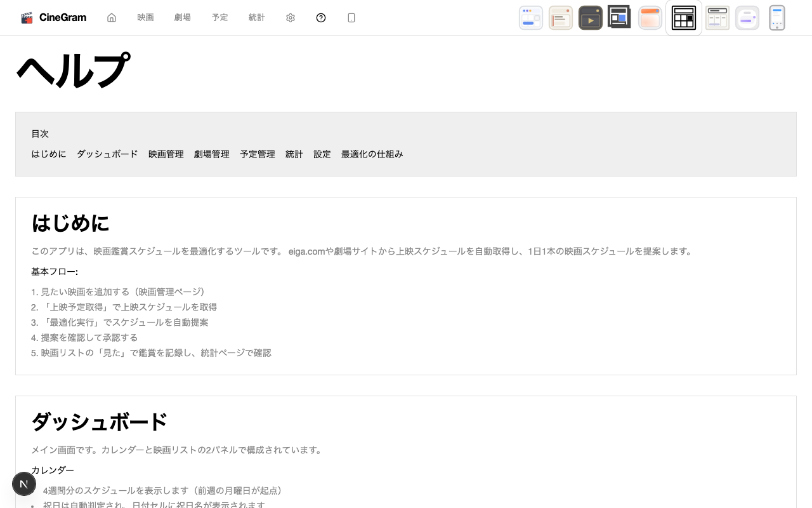Click the 最適化の仕組み contents link
The image size is (812, 508).
tap(372, 154)
